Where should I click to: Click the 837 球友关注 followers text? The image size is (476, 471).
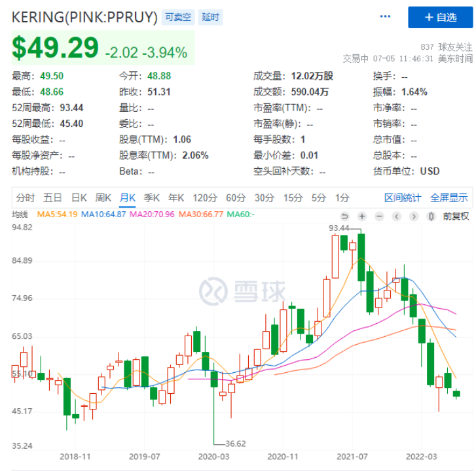[447, 47]
